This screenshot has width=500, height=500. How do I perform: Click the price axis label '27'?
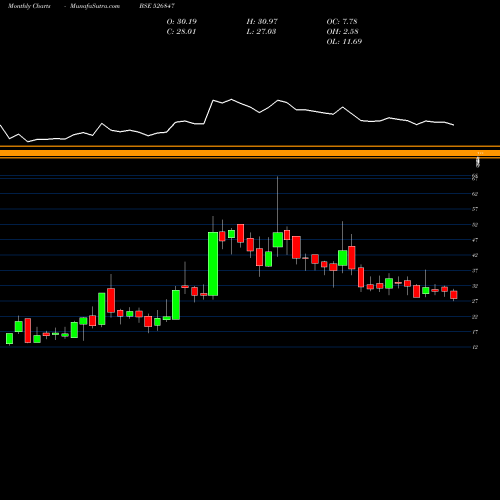coord(475,301)
